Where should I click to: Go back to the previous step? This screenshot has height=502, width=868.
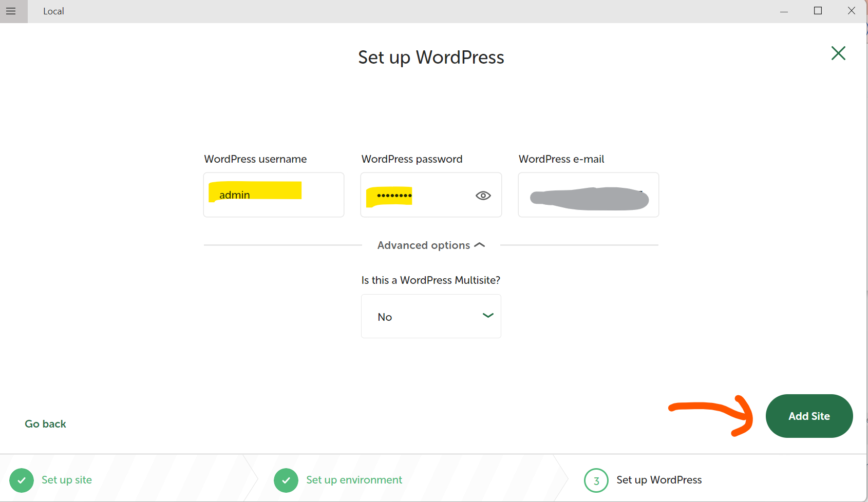45,424
